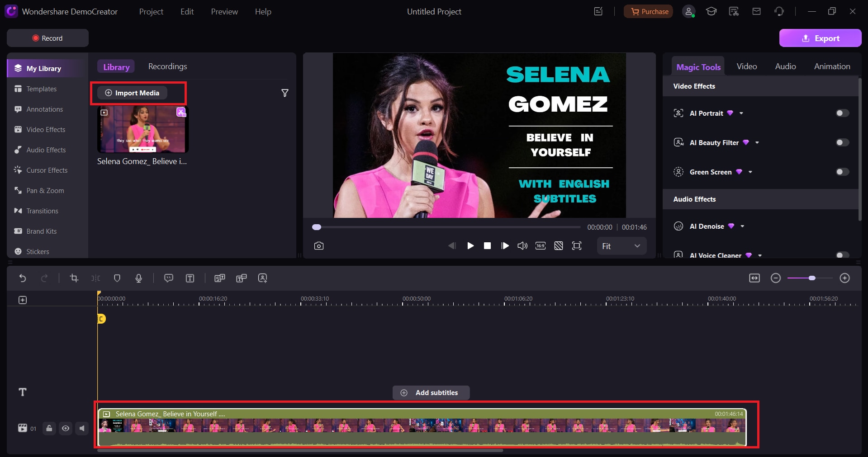Step to the next frame
The width and height of the screenshot is (868, 457).
[505, 246]
